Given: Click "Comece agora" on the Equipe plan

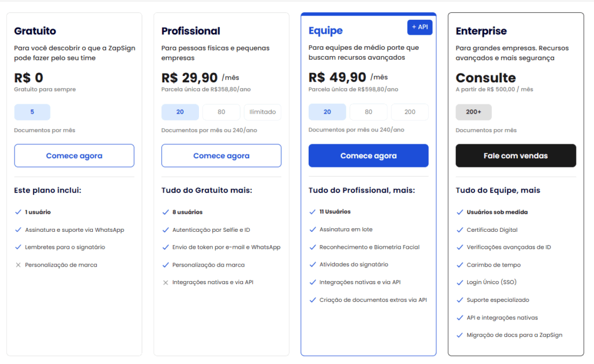Looking at the screenshot, I should [x=368, y=155].
